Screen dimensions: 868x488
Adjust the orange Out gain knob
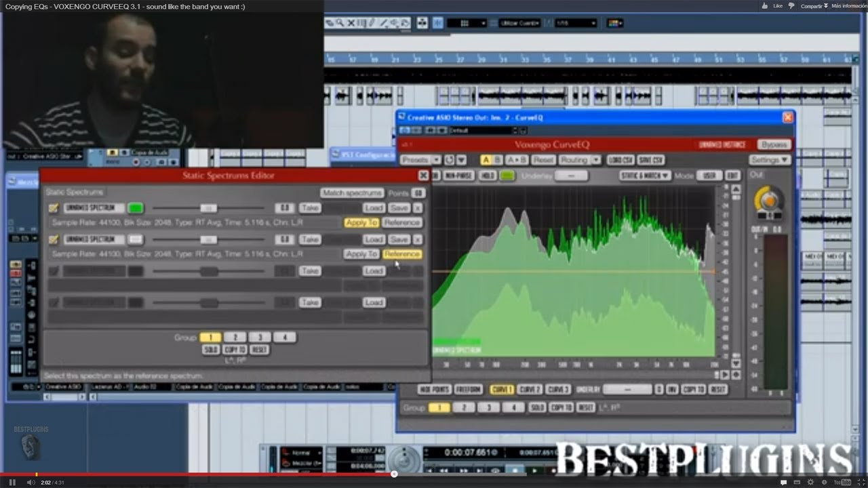tap(769, 200)
